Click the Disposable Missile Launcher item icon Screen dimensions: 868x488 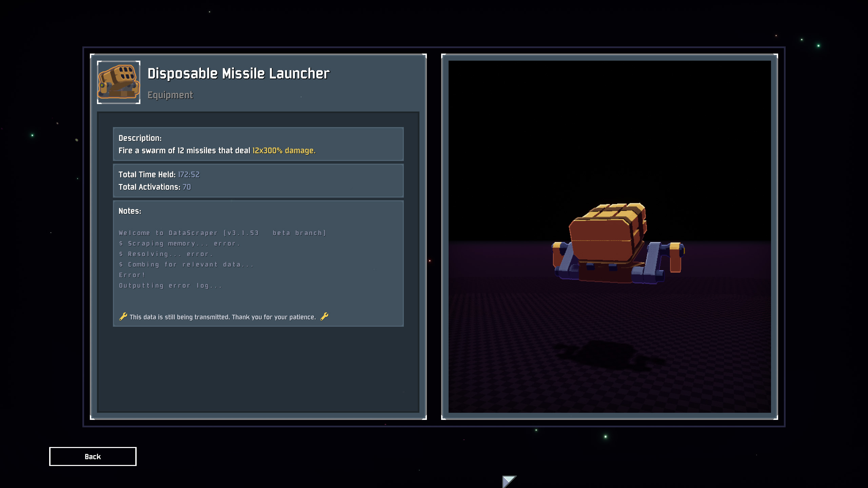coord(119,82)
